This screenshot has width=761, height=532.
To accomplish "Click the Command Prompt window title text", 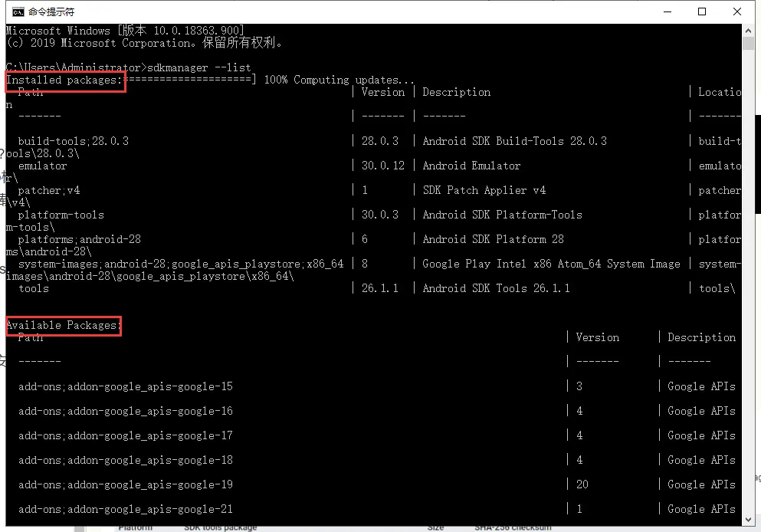I will coord(51,12).
